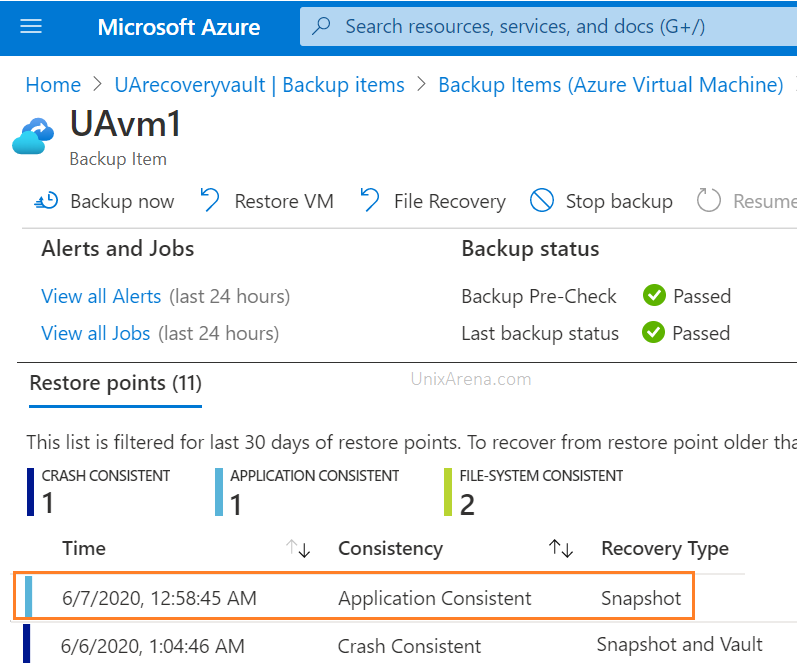The image size is (797, 663).
Task: Select restore point 6/6/2020, 1:04:46 AM
Action: (x=152, y=646)
